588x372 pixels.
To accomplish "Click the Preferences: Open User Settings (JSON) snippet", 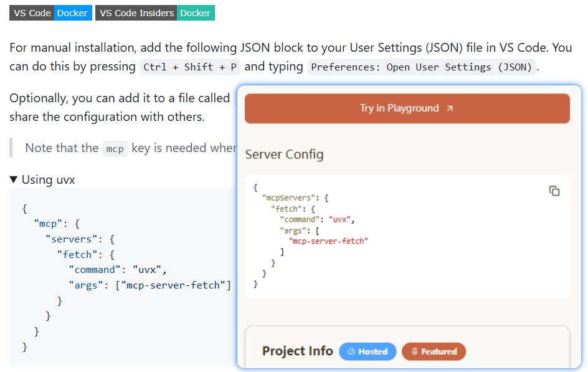I will click(x=422, y=67).
